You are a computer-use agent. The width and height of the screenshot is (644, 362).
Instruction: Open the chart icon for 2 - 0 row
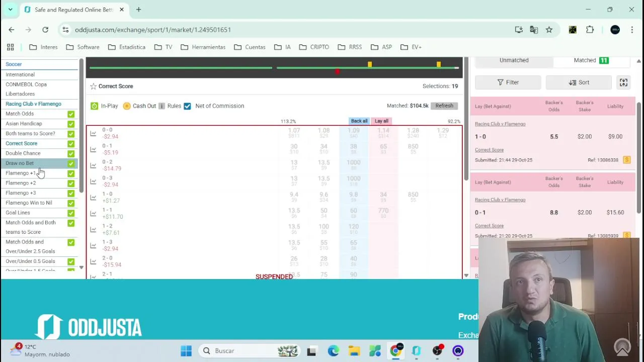point(93,261)
